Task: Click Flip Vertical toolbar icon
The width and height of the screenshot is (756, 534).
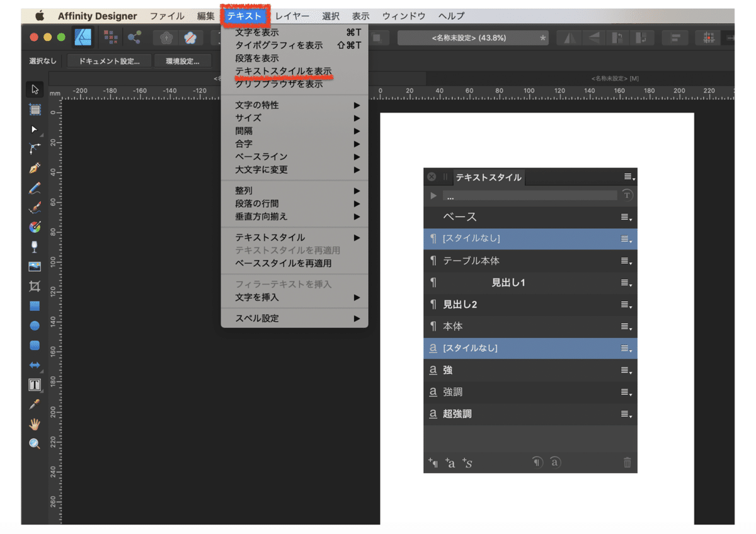Action: click(594, 38)
